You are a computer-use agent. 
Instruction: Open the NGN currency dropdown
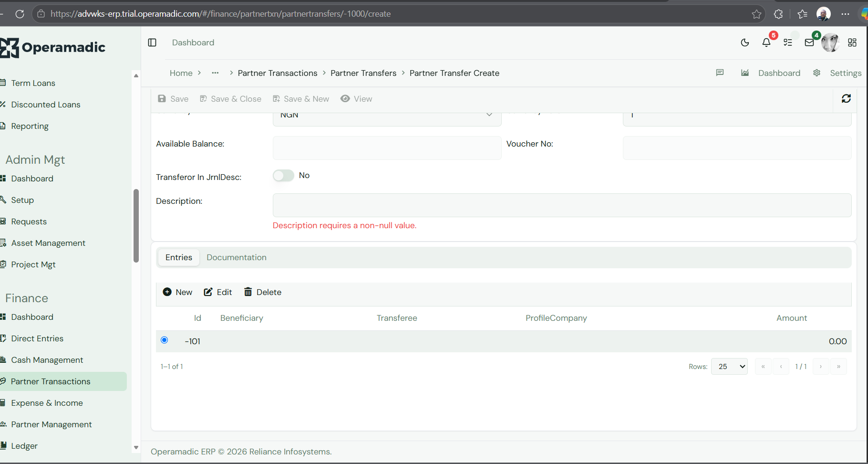point(387,118)
